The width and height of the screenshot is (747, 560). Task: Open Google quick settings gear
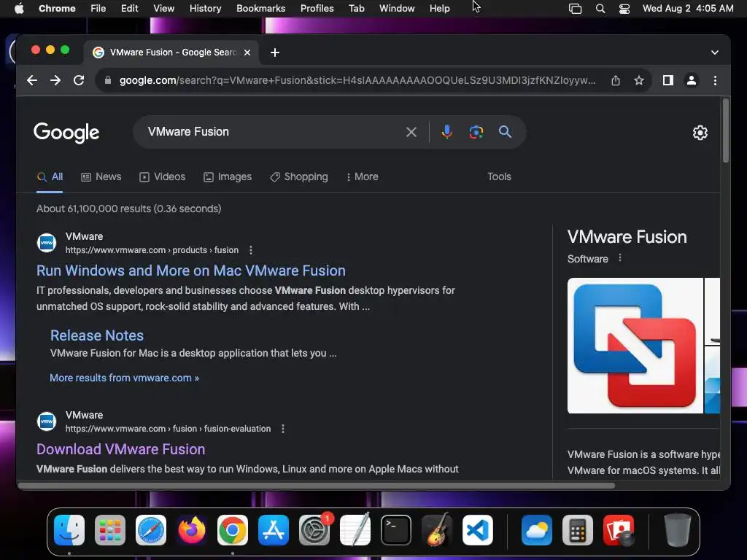(700, 133)
